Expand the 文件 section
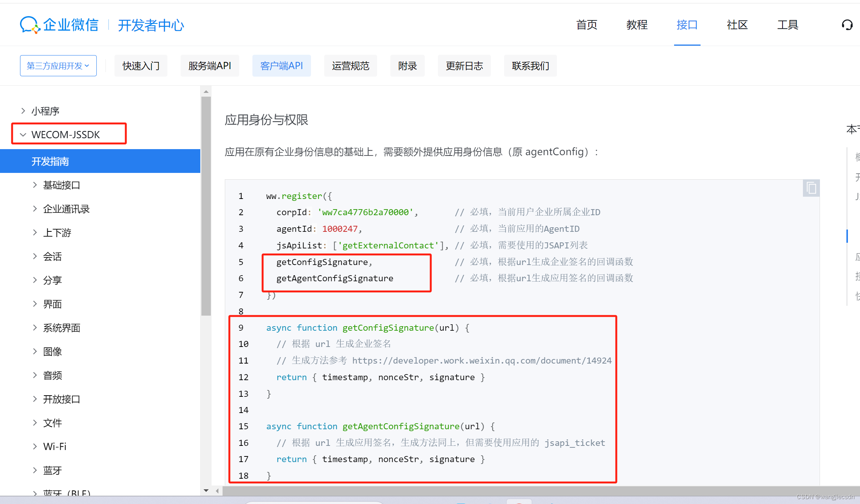860x504 pixels. pyautogui.click(x=35, y=423)
